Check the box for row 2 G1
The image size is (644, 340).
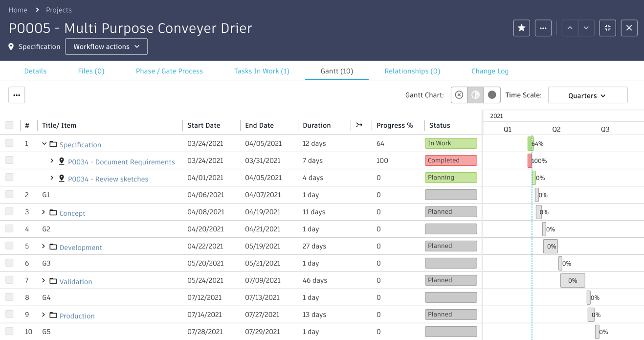pyautogui.click(x=9, y=194)
